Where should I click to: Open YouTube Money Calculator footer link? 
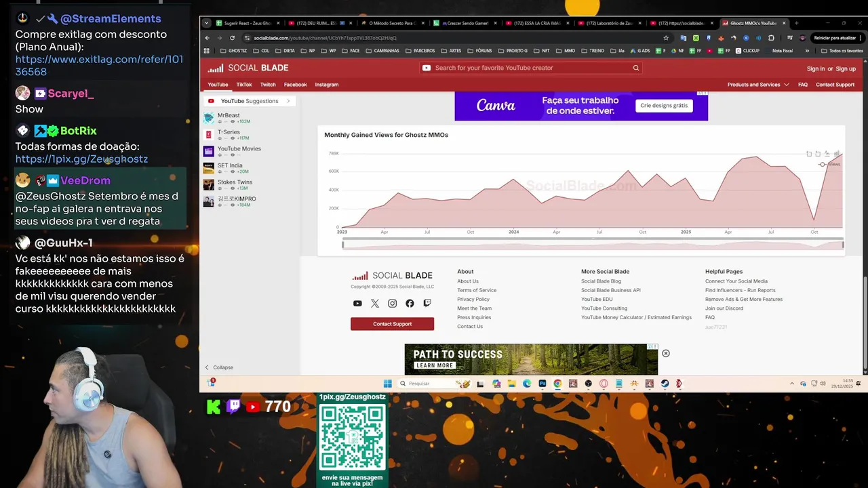click(636, 317)
